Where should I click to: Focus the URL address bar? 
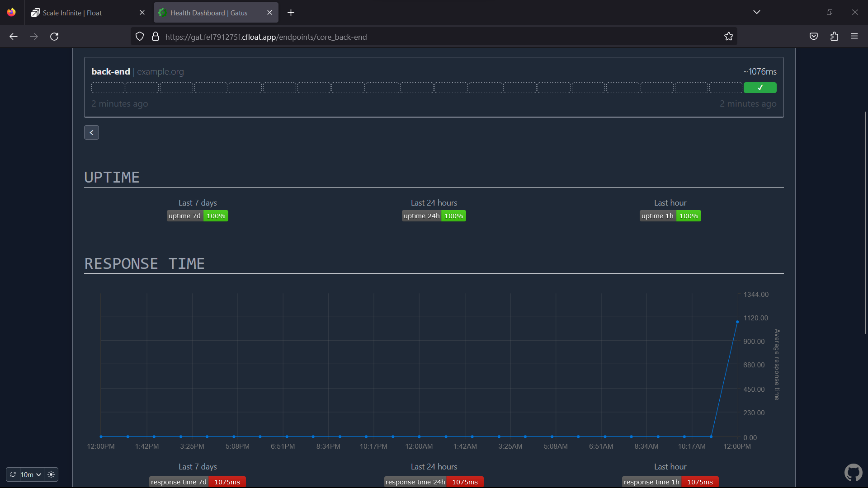click(x=434, y=37)
